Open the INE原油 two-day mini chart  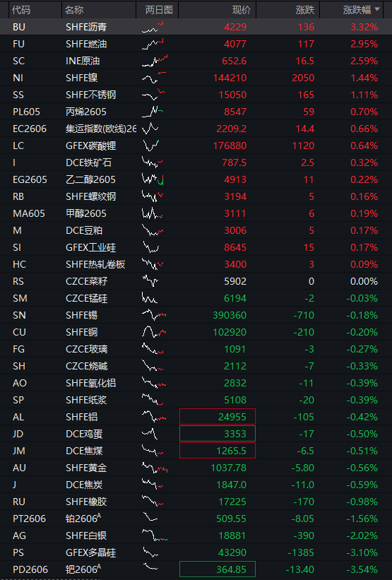[x=154, y=61]
